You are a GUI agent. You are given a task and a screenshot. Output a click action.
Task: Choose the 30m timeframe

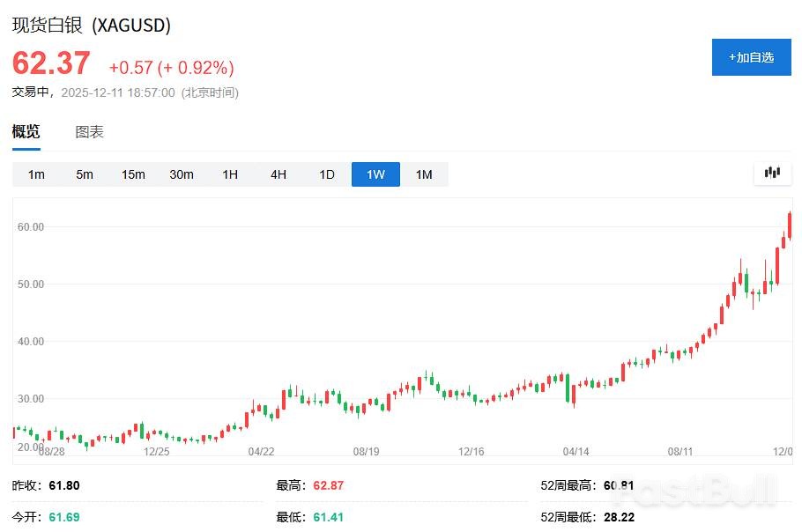pyautogui.click(x=182, y=174)
